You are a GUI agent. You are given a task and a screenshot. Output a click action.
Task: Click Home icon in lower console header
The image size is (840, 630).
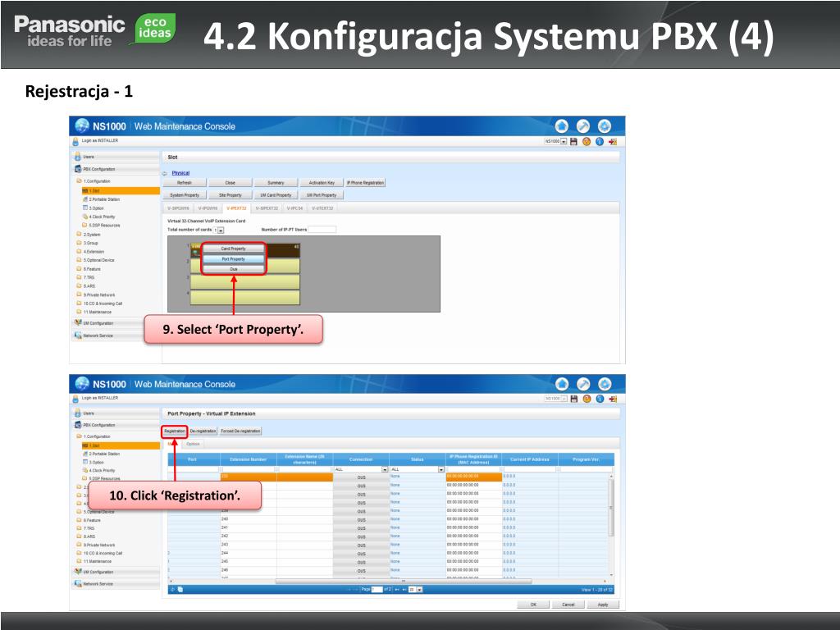tap(562, 384)
